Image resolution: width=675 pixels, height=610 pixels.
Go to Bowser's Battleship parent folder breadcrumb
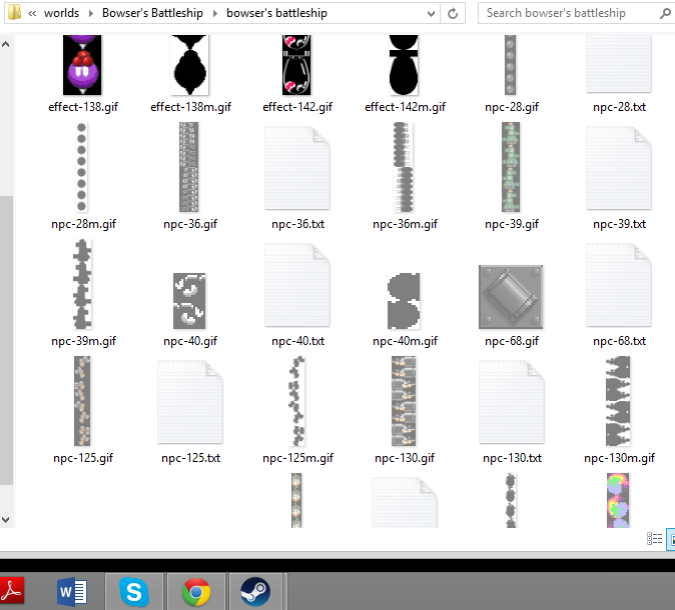click(152, 14)
